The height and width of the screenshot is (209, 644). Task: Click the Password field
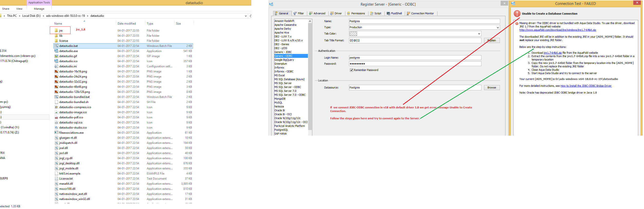[x=415, y=64]
